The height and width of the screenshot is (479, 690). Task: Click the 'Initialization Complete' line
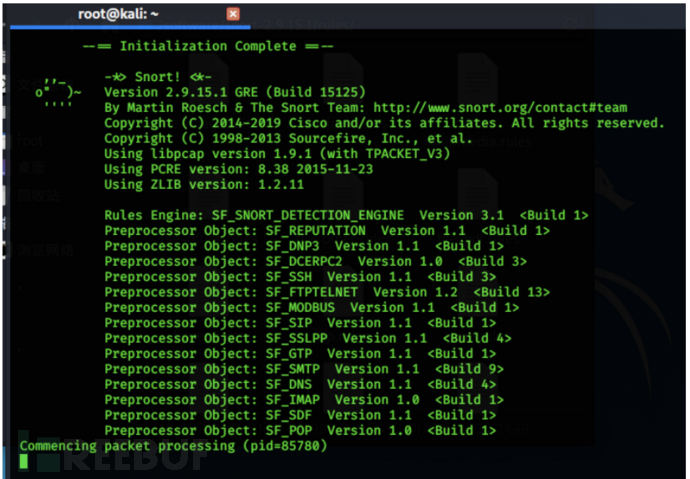click(x=208, y=46)
